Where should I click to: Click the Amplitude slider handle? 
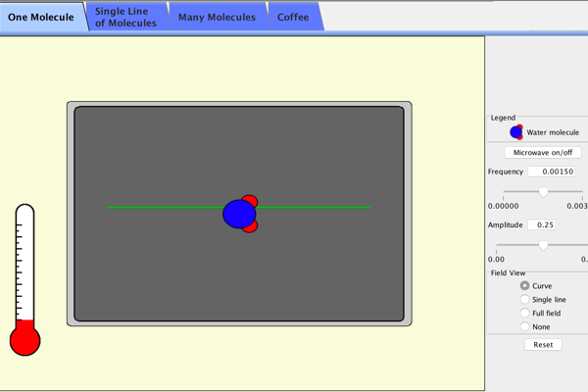point(543,246)
